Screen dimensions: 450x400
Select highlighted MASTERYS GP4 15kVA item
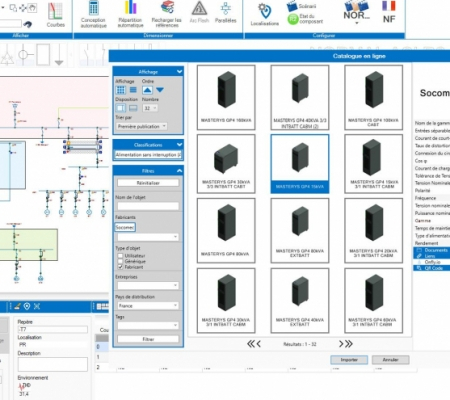pos(300,164)
